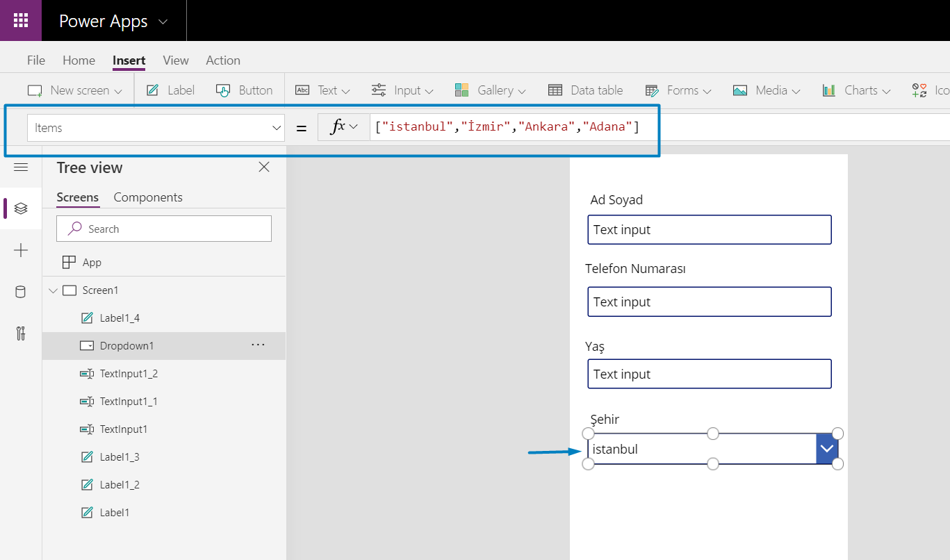The height and width of the screenshot is (560, 950).
Task: Select TextInput1_2 in tree view
Action: pos(129,374)
